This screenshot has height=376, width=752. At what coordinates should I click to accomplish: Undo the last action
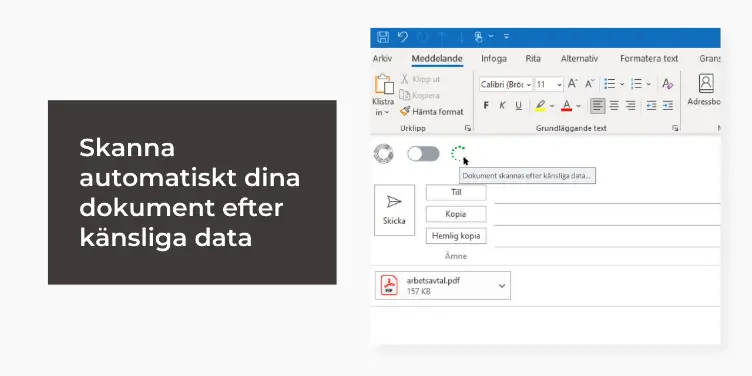click(402, 37)
